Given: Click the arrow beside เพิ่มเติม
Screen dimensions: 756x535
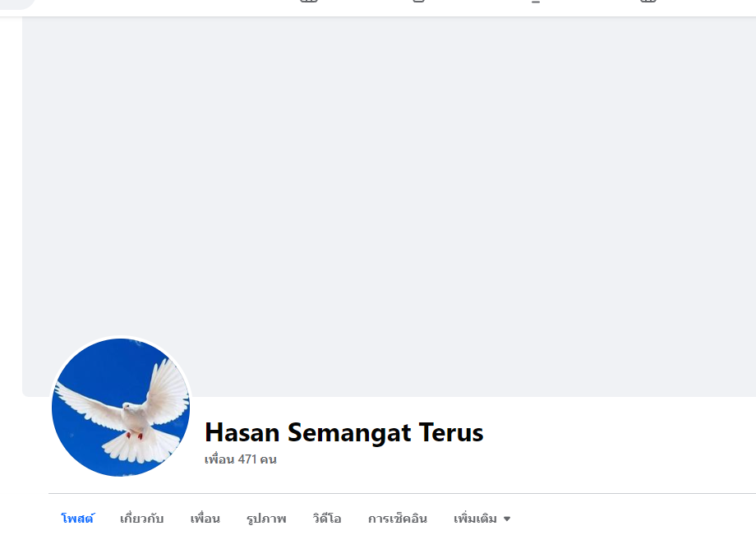Looking at the screenshot, I should coord(507,519).
